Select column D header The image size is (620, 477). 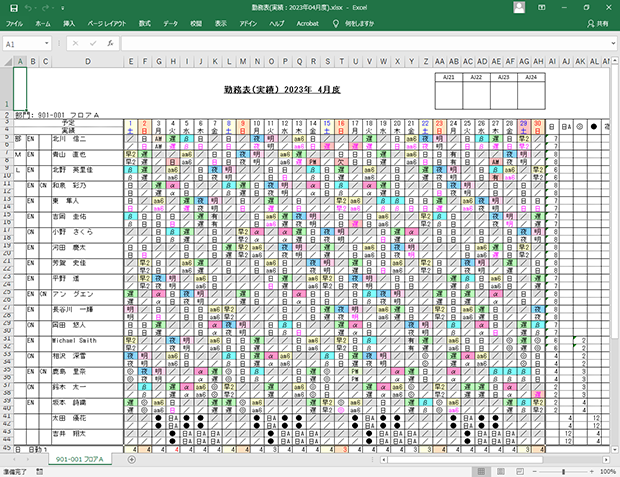(88, 61)
